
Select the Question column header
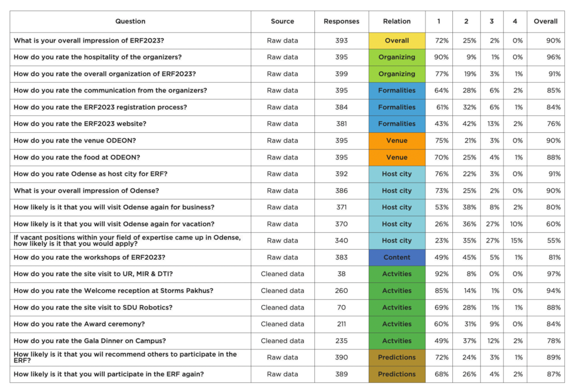tap(130, 21)
